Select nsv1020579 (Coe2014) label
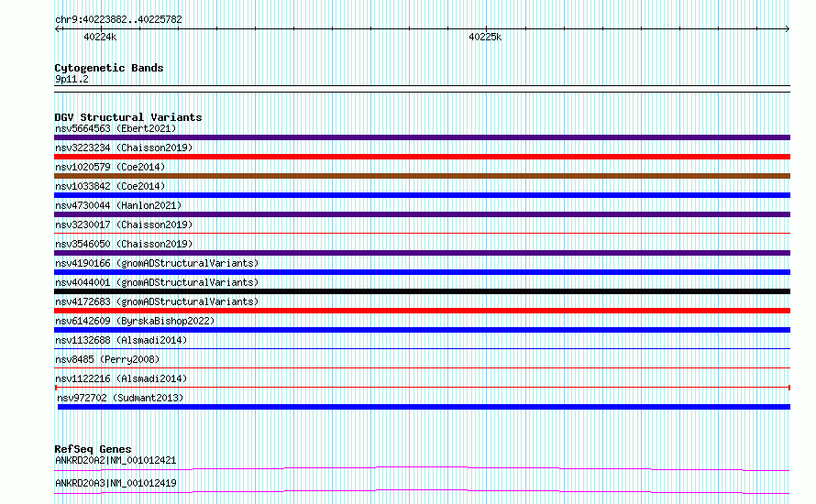The height and width of the screenshot is (504, 816). pyautogui.click(x=110, y=167)
